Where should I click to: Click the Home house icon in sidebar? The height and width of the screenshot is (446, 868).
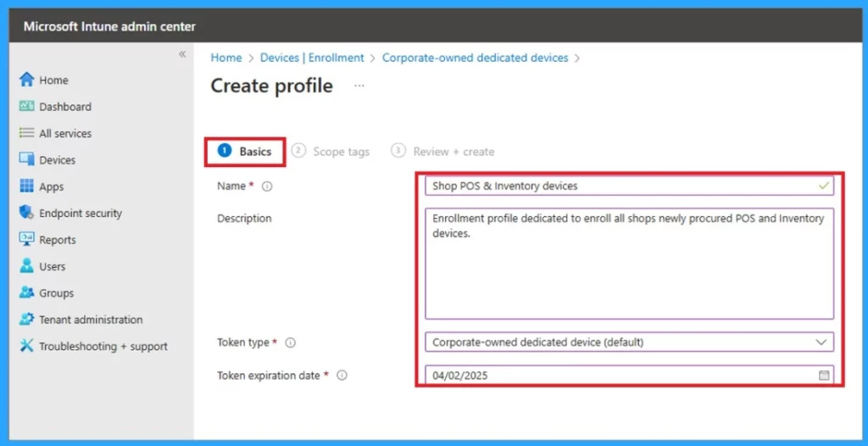coord(26,80)
